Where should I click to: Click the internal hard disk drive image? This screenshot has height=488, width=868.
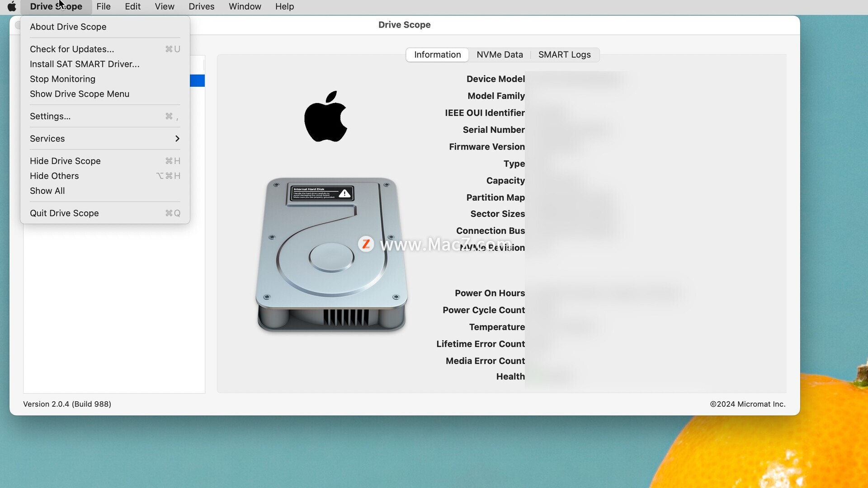point(331,254)
